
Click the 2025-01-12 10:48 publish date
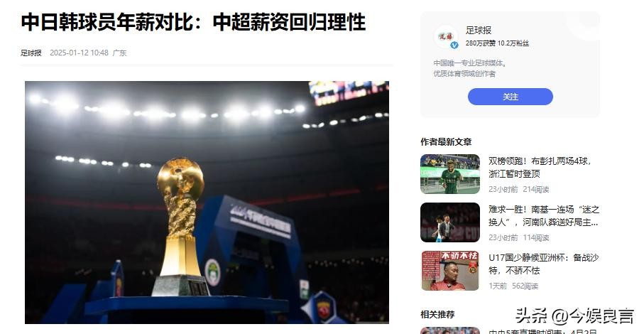[x=79, y=53]
